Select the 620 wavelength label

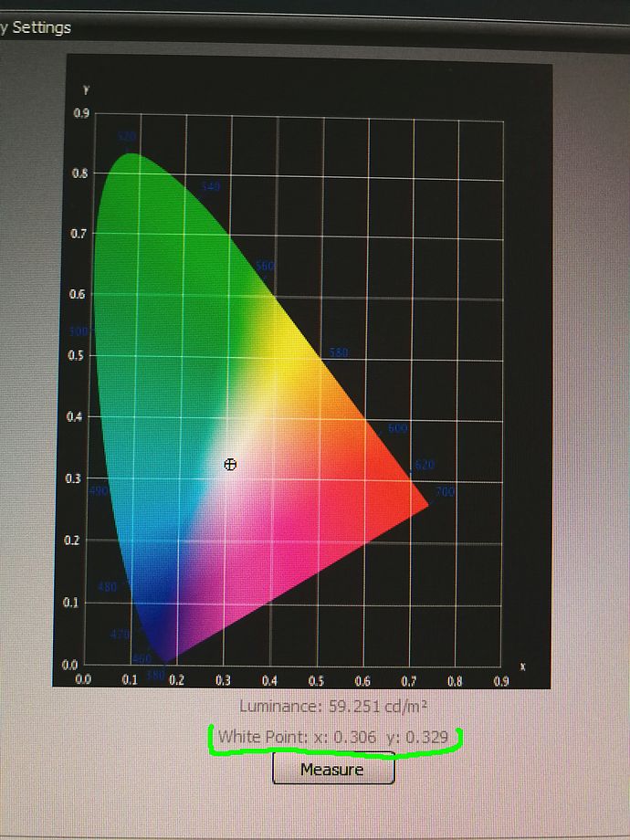424,465
